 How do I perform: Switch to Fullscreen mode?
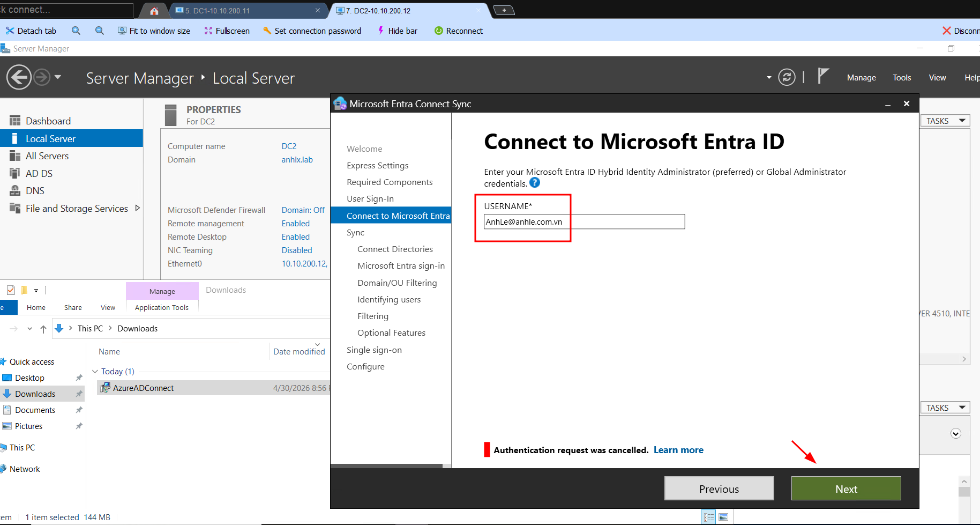[227, 31]
